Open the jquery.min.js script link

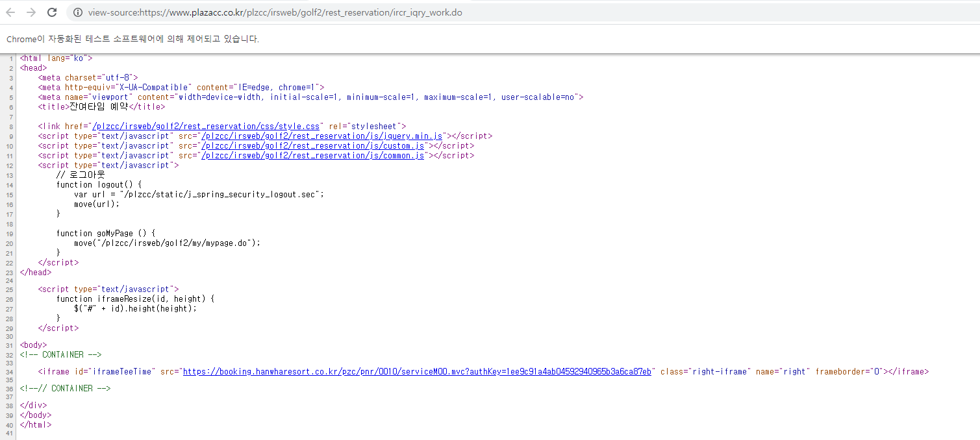[322, 136]
